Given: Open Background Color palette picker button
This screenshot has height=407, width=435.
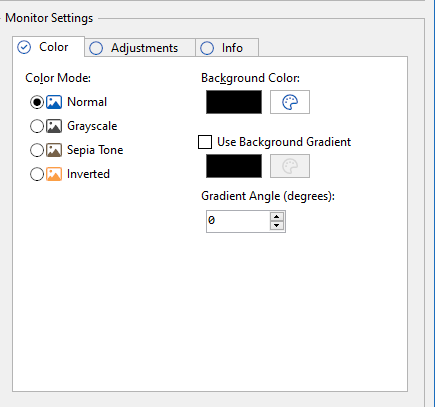Looking at the screenshot, I should pyautogui.click(x=290, y=102).
